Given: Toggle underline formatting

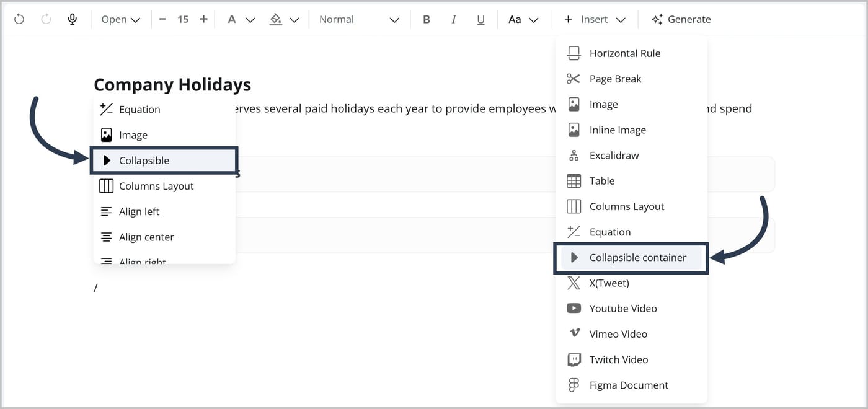Looking at the screenshot, I should click(x=480, y=19).
